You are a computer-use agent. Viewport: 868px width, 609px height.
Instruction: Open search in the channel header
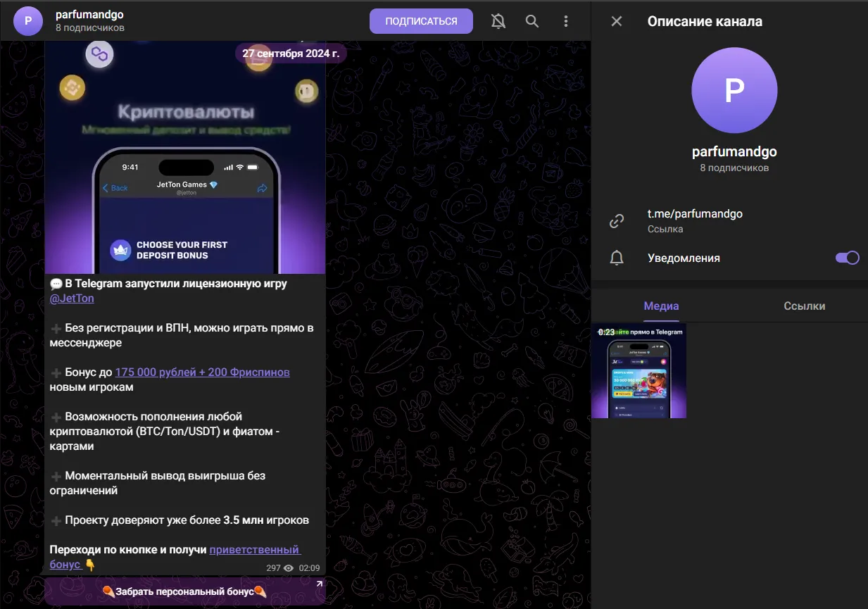click(532, 21)
